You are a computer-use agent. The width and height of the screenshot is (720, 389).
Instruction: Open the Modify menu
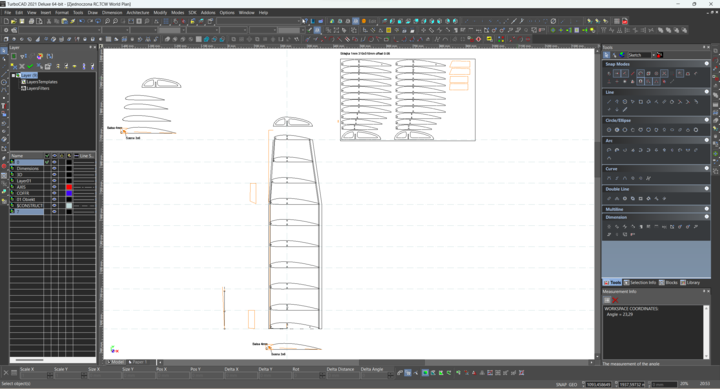point(160,12)
